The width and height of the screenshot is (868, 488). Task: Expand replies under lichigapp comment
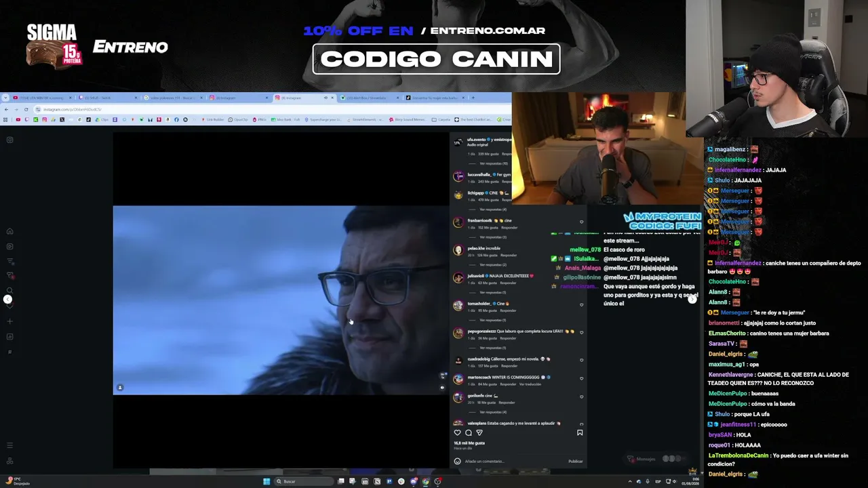click(493, 209)
